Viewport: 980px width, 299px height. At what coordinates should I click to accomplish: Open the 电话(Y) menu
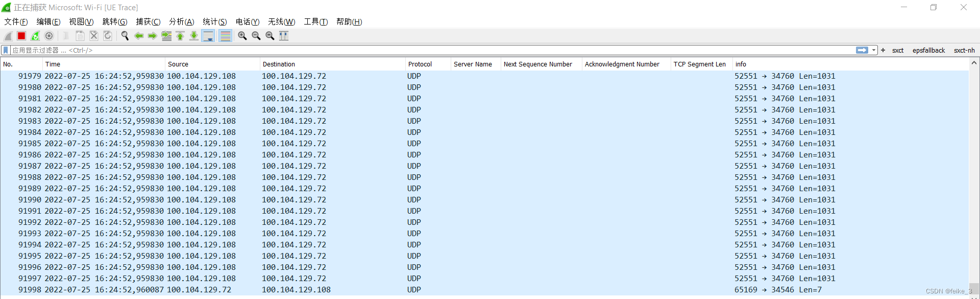[x=248, y=21]
